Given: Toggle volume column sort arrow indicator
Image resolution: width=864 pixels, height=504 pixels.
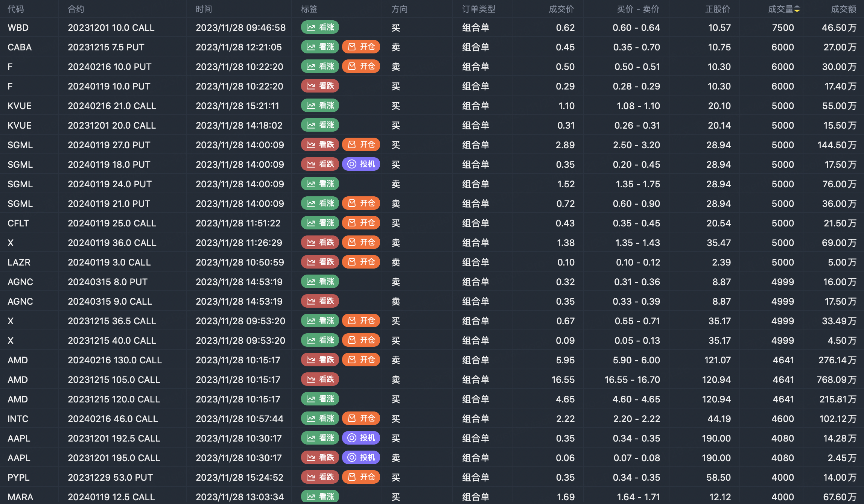Looking at the screenshot, I should coord(797,9).
